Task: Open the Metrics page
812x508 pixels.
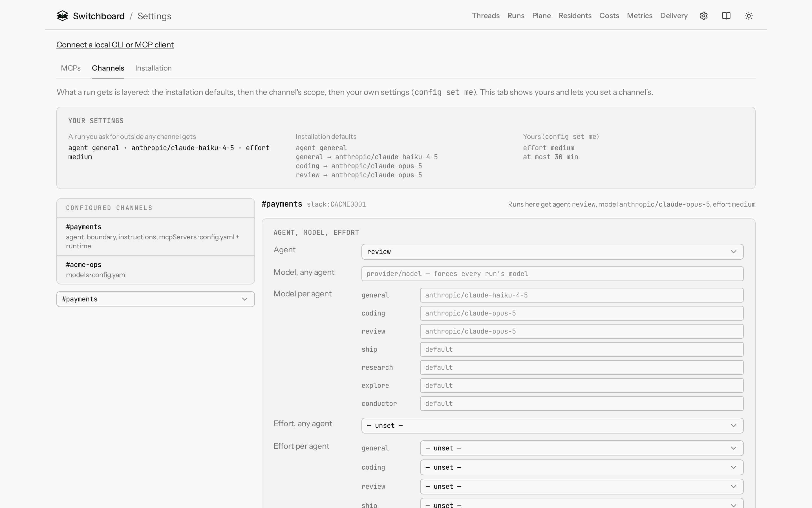Action: tap(639, 16)
